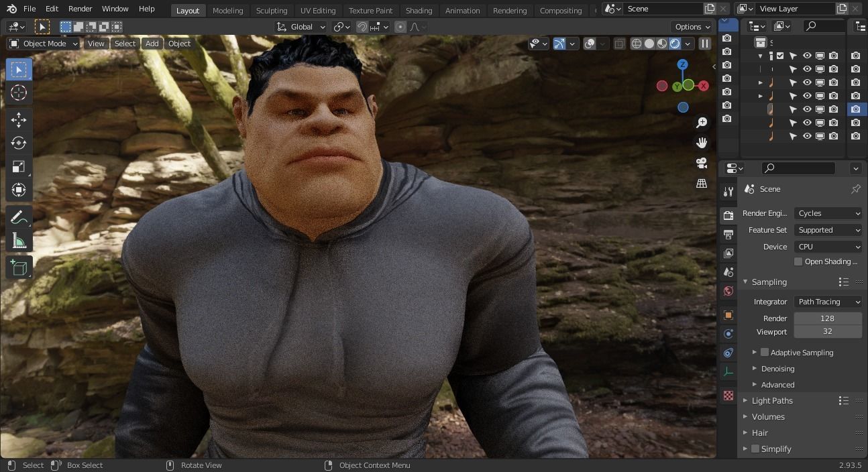This screenshot has height=472, width=868.
Task: Toggle wireframe viewport shading
Action: [637, 44]
